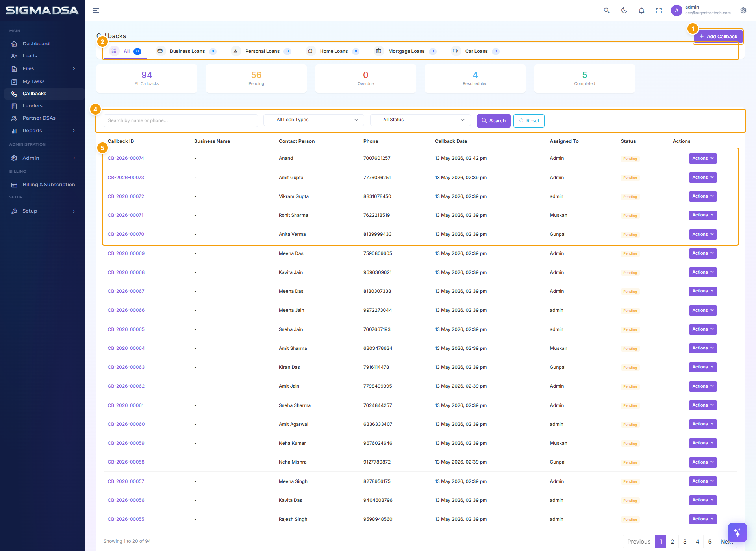Click the Reports chart icon
Viewport: 756px width, 551px height.
14,131
